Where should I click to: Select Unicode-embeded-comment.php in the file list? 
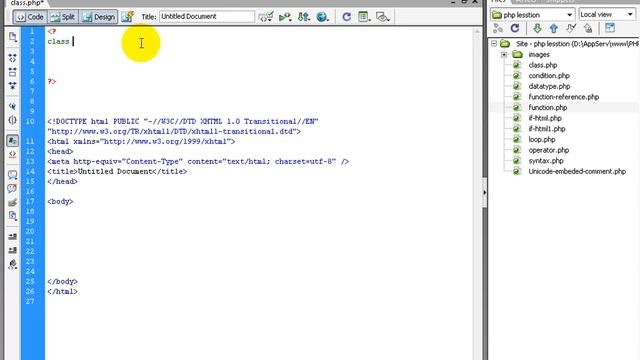(x=577, y=171)
